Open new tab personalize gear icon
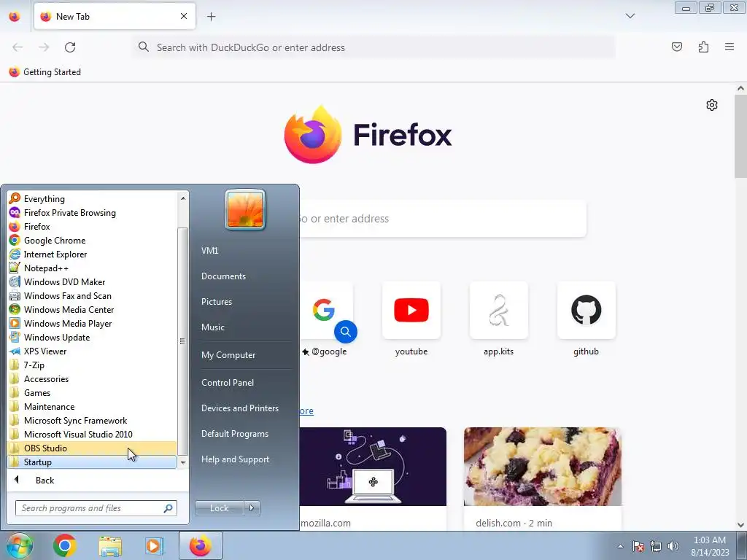 click(712, 105)
